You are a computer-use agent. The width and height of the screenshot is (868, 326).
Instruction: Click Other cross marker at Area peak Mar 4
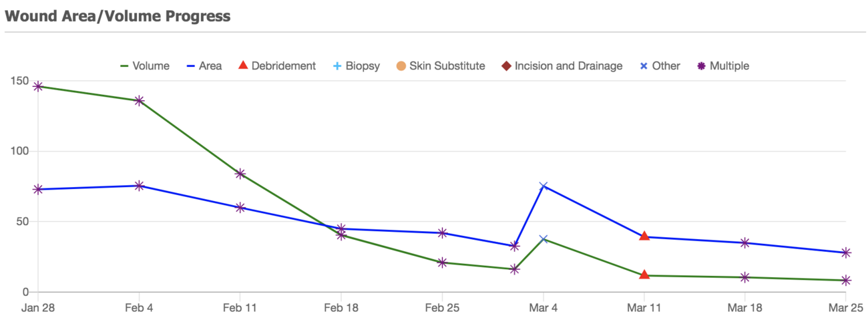[x=544, y=186]
